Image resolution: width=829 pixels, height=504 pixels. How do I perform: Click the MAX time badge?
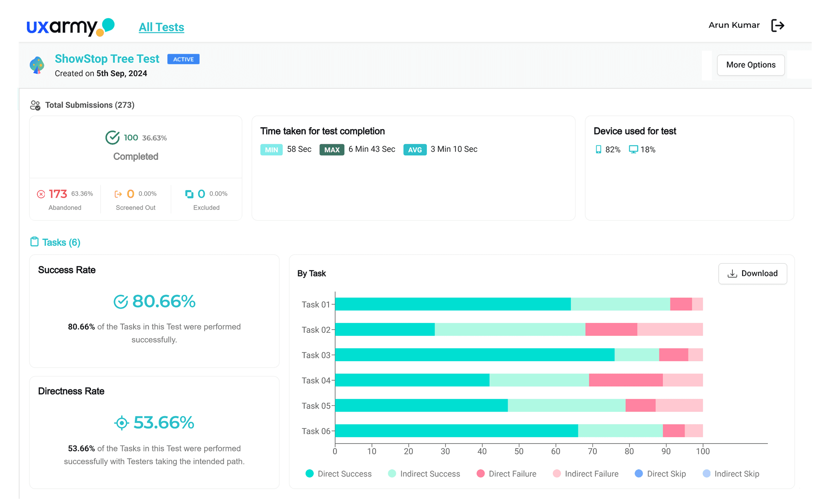(332, 149)
